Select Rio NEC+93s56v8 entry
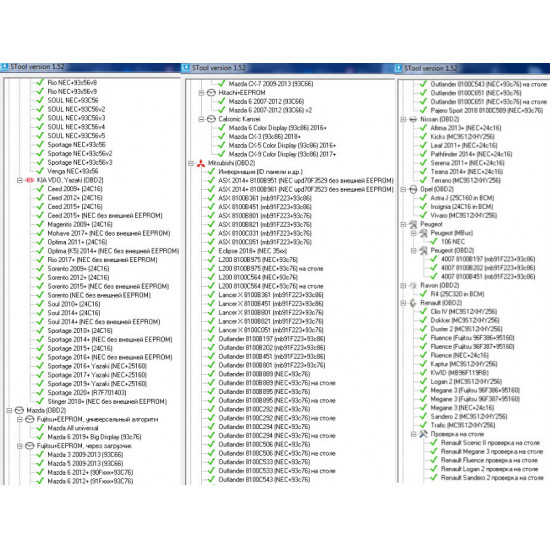550x550 pixels. point(72,83)
